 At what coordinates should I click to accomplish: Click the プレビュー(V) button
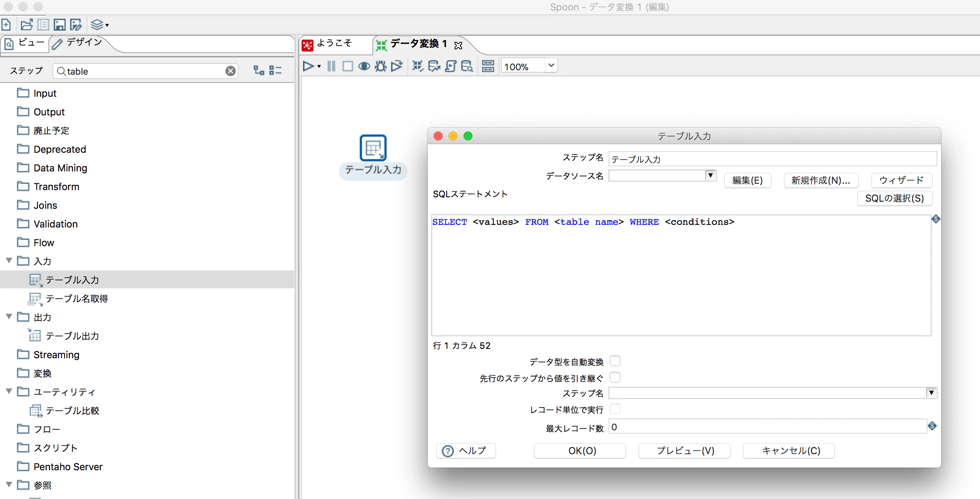coord(684,451)
